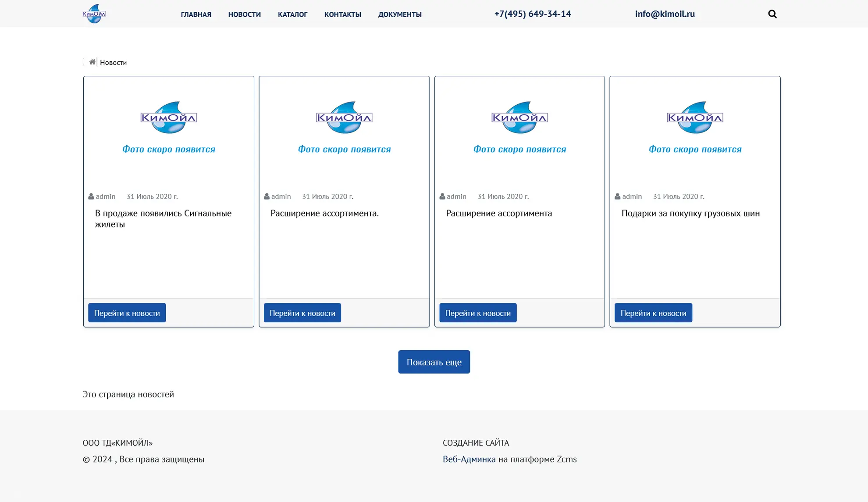This screenshot has height=502, width=868.
Task: Click the home breadcrumb icon
Action: pyautogui.click(x=92, y=62)
